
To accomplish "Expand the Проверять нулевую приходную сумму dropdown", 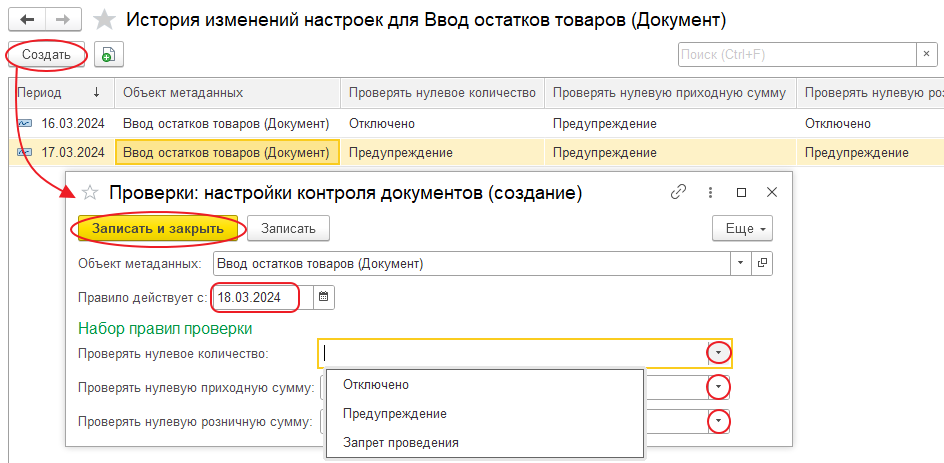I will (719, 387).
